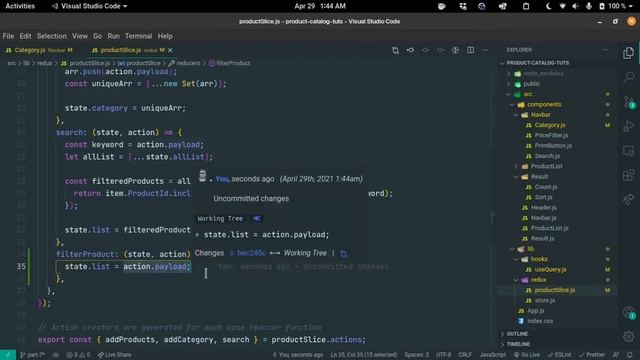The height and width of the screenshot is (360, 640).
Task: Click the remote indicator in status bar corner
Action: tap(8, 355)
